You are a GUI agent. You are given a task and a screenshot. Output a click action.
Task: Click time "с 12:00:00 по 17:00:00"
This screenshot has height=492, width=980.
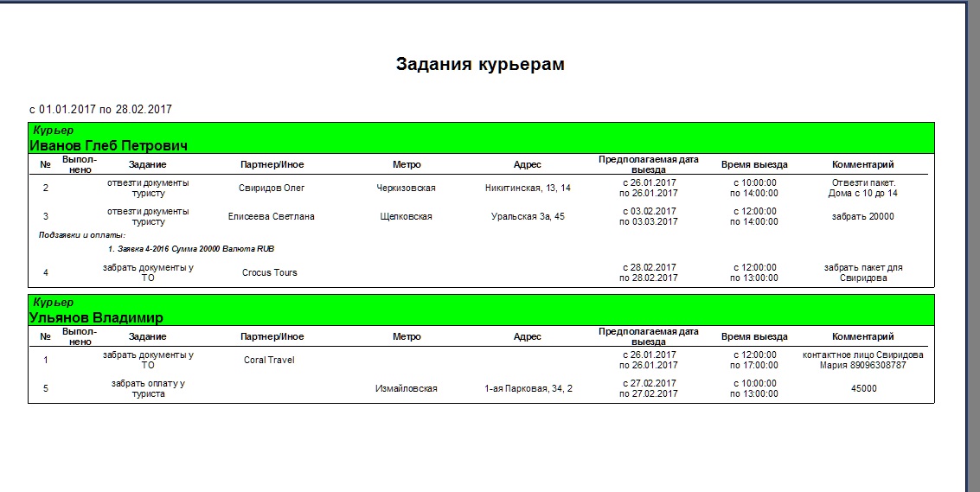(x=754, y=360)
